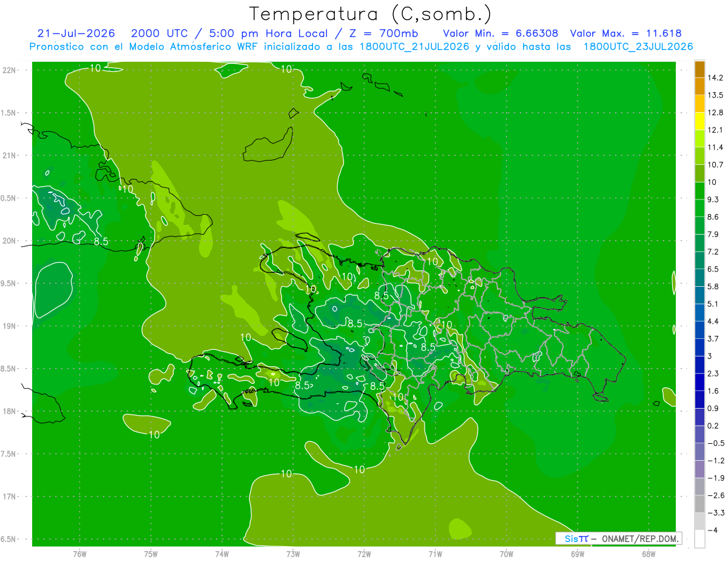
Task: Select the date text "21-Jul-2026"
Action: point(76,33)
